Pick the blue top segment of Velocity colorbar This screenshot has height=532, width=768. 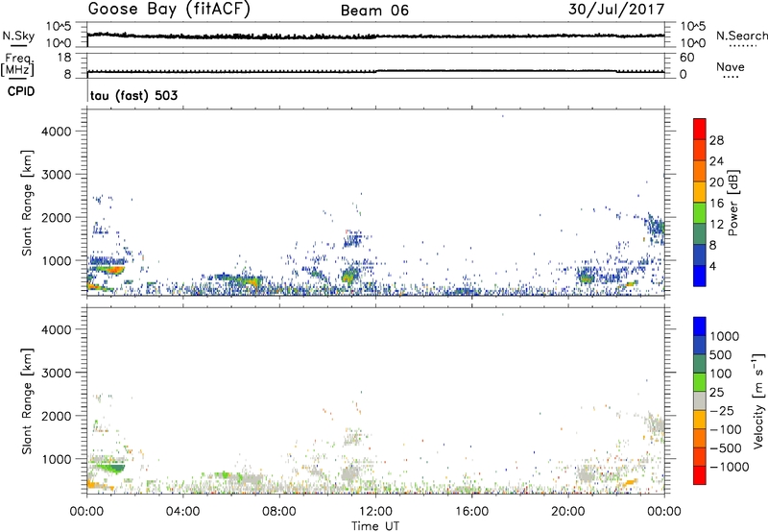pos(700,326)
